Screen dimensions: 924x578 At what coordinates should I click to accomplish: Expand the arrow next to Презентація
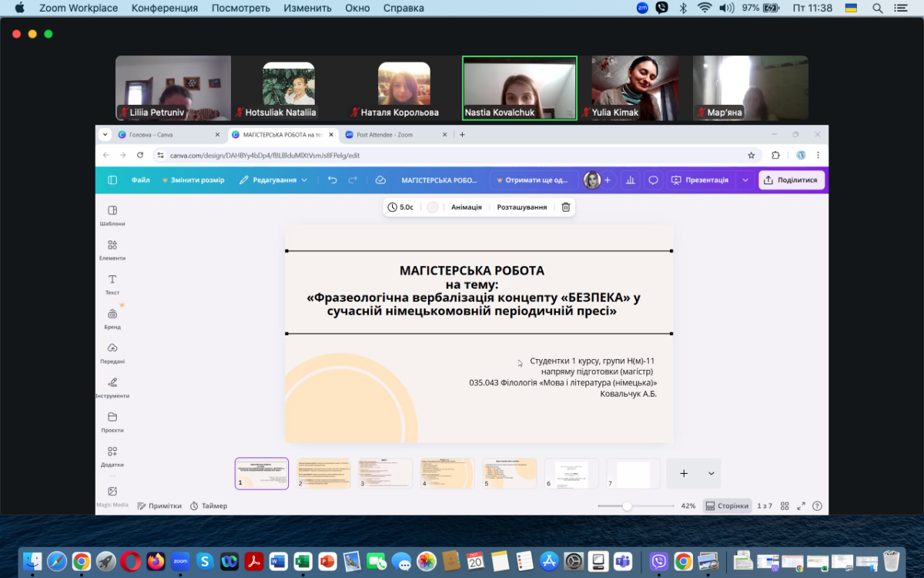745,180
